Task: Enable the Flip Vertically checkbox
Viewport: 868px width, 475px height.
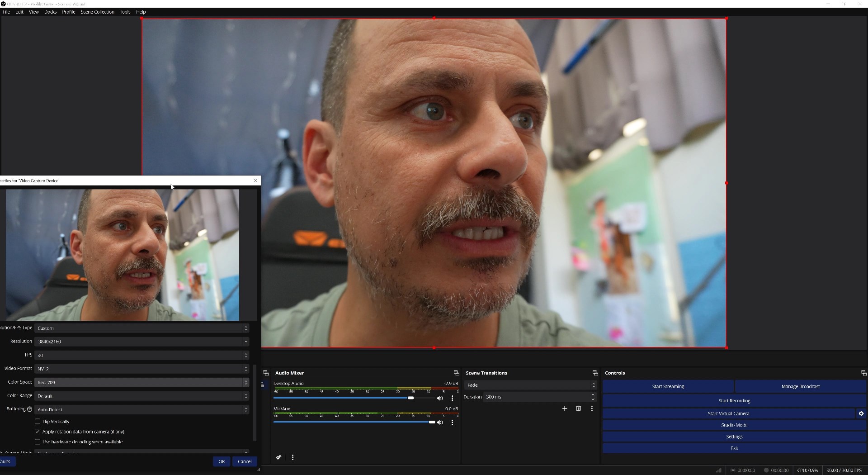Action: [x=38, y=422]
